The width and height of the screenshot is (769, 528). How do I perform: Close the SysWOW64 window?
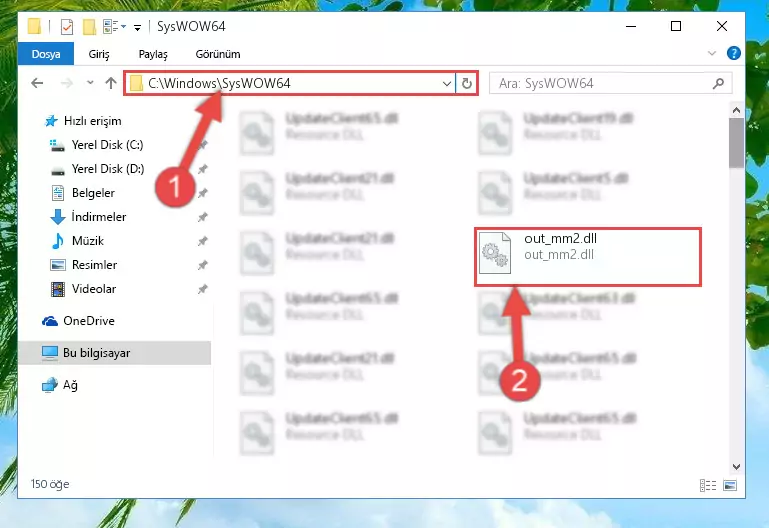click(x=721, y=26)
